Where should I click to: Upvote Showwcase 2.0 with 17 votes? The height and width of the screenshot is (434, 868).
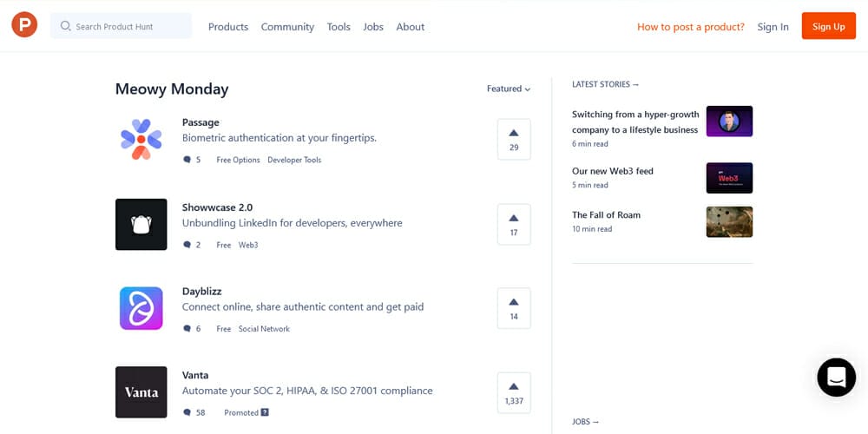pos(514,224)
